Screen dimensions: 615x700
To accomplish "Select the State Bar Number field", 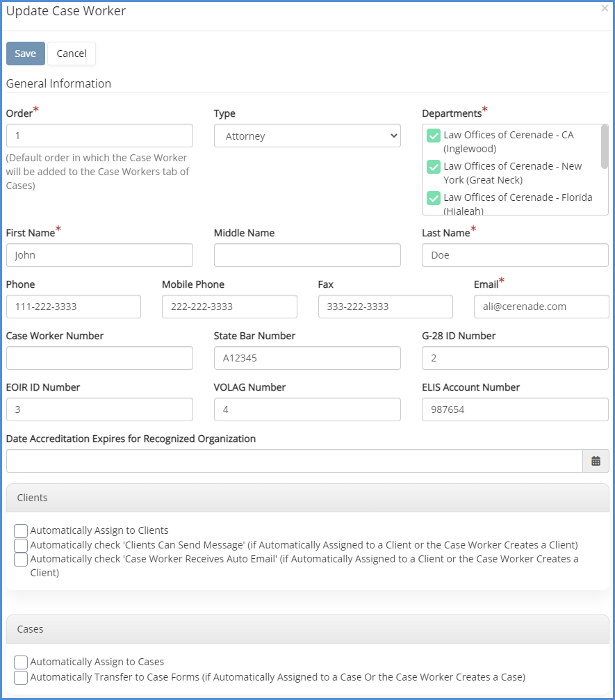I will [307, 358].
